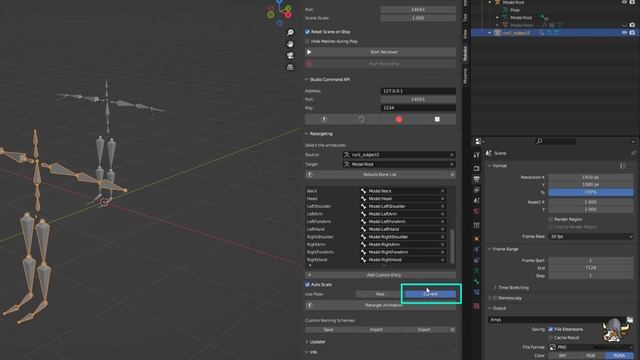This screenshot has width=640, height=360.
Task: Open the properties editor type menu
Action: point(480,141)
